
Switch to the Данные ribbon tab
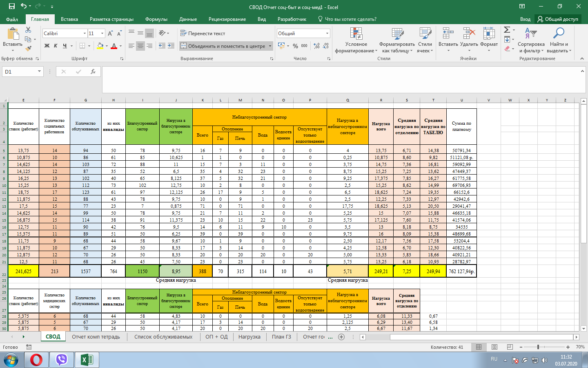click(188, 19)
